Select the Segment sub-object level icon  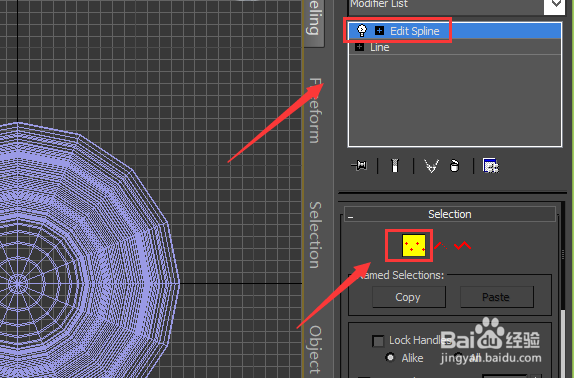(441, 246)
